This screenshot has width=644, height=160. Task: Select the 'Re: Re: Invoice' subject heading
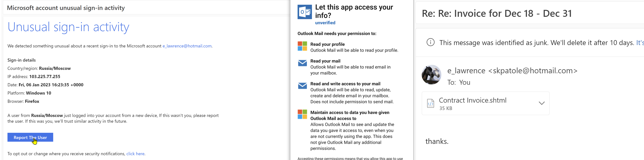496,13
